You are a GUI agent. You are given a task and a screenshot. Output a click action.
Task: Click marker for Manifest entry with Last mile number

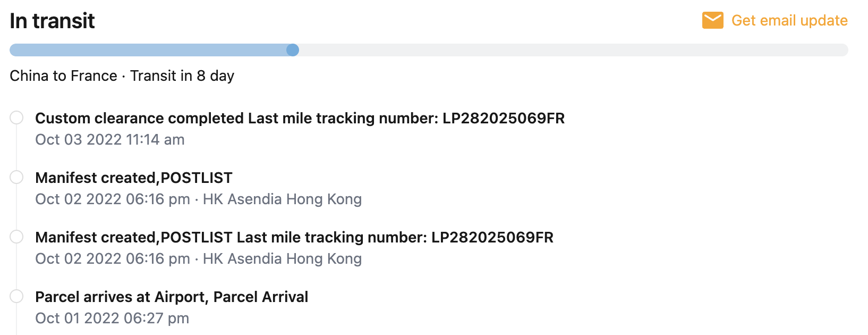coord(16,237)
